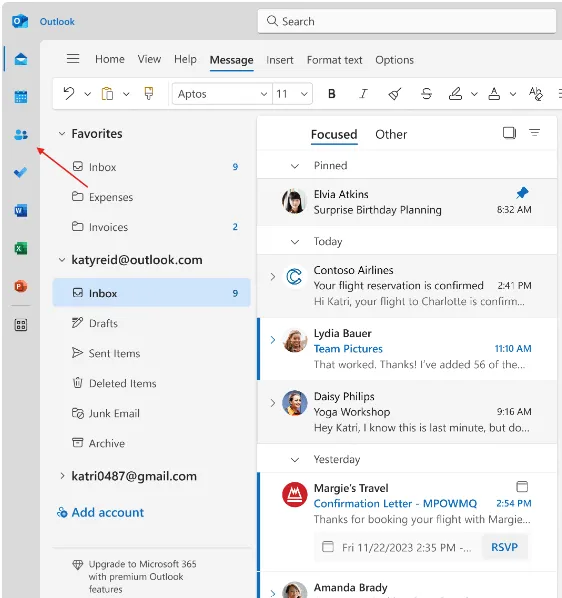Expand the Lydia Bauer conversation
Image resolution: width=562 pixels, height=598 pixels.
coord(273,339)
